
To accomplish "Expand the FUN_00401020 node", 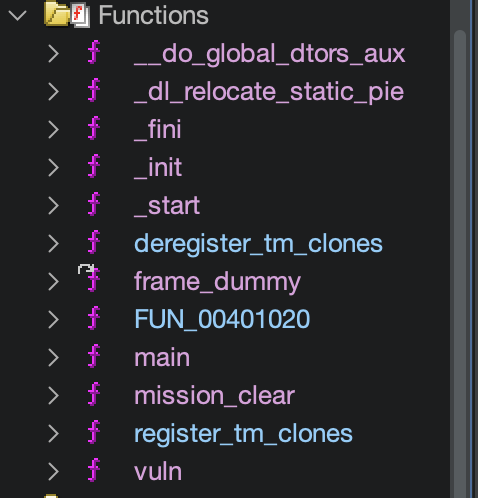I will tap(54, 320).
